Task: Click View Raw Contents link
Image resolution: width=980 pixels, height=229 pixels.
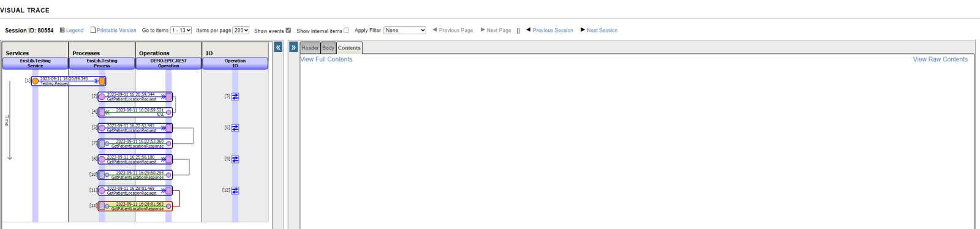Action: pos(940,59)
